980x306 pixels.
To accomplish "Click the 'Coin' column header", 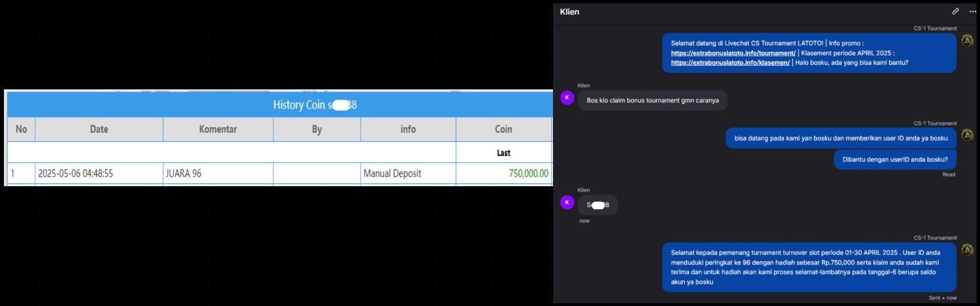I will click(x=504, y=129).
